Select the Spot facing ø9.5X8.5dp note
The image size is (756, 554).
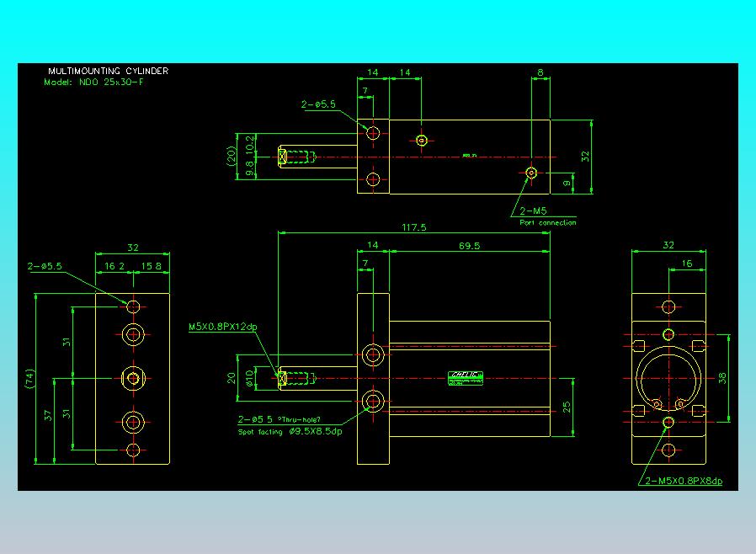tap(290, 432)
